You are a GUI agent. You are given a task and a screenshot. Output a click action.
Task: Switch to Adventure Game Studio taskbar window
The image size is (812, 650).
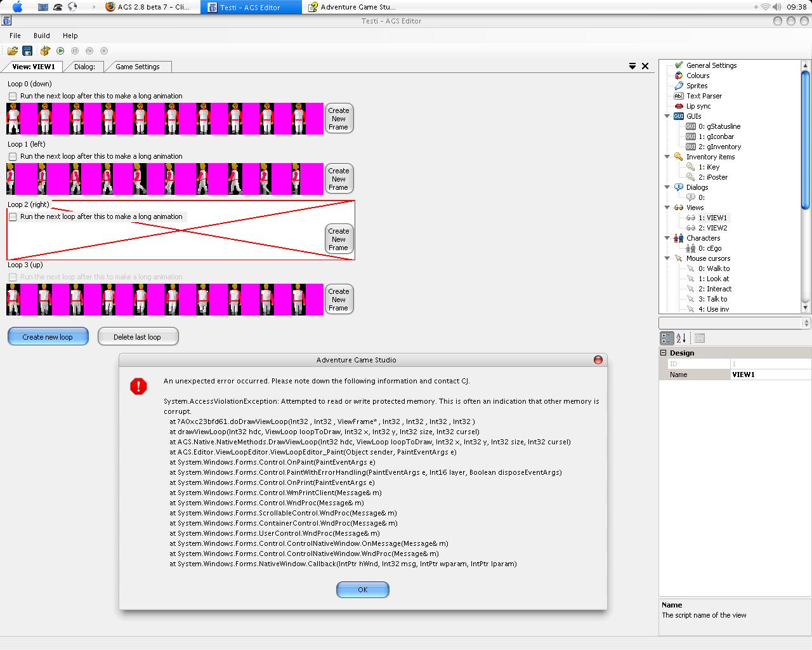(352, 7)
